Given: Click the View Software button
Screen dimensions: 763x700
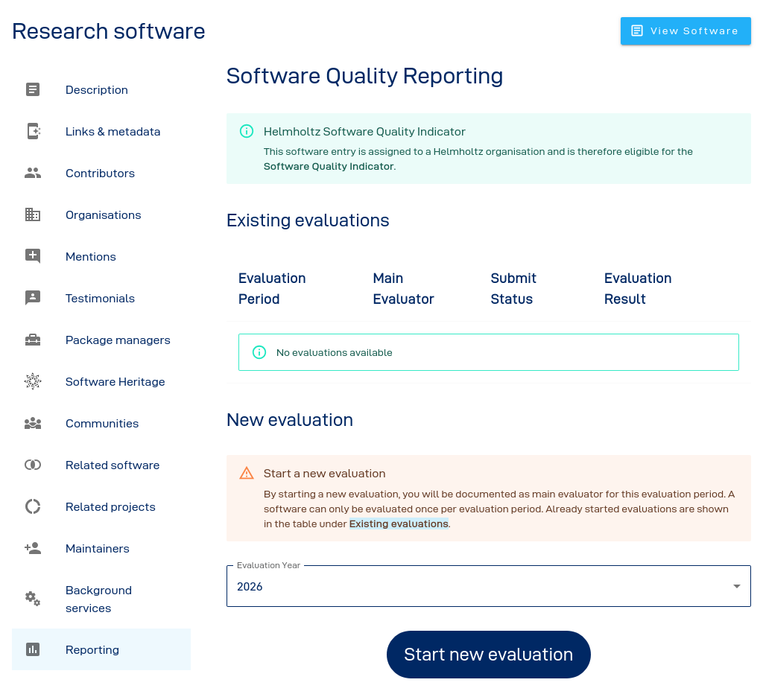Looking at the screenshot, I should (686, 31).
